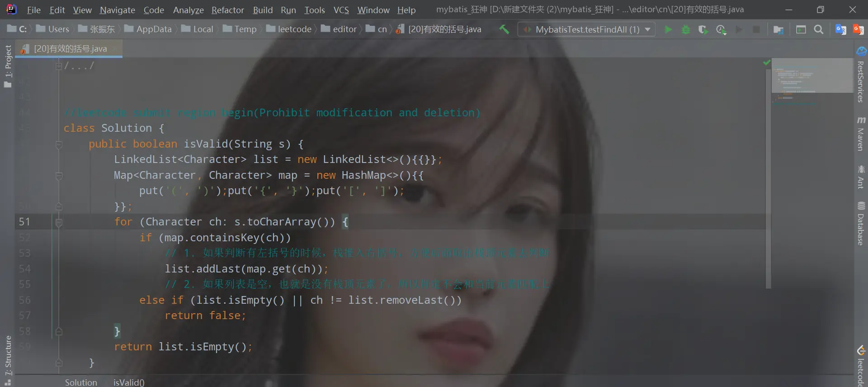Select the [20]有效的括号.java editor tab
Screen dimensions: 868x387
pyautogui.click(x=69, y=49)
